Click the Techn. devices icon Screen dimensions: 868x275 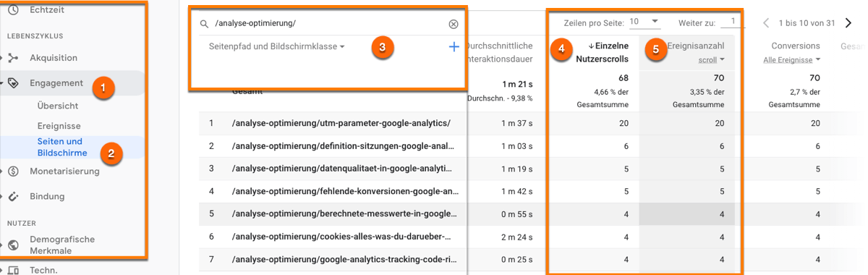click(x=13, y=271)
